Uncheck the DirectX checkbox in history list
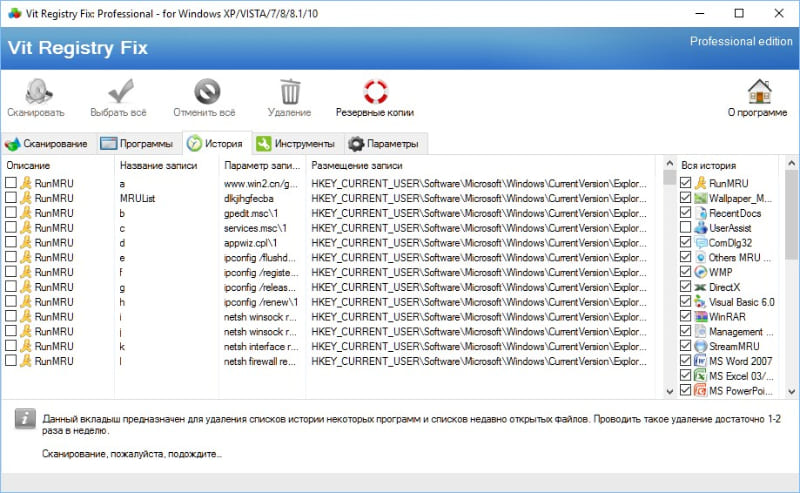The width and height of the screenshot is (800, 493). [686, 286]
